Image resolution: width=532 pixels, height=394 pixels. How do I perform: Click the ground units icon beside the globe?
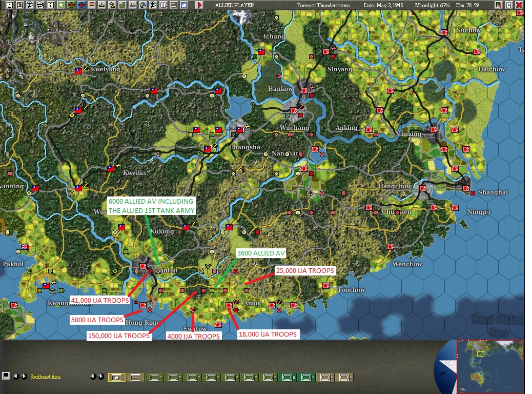click(x=133, y=5)
